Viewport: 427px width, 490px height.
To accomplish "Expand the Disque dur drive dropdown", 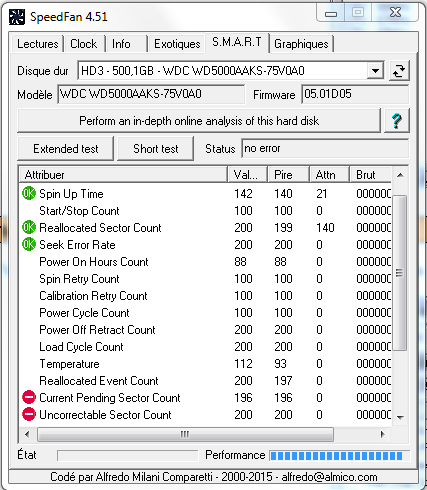I will point(375,71).
